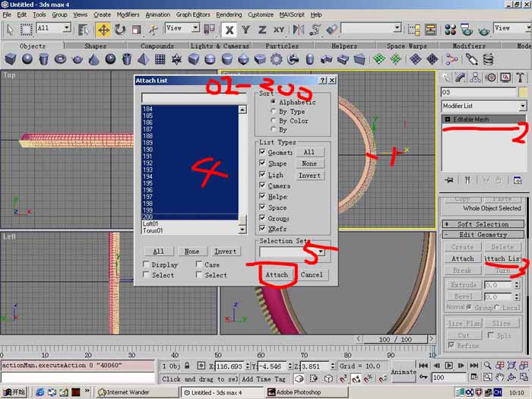The width and height of the screenshot is (532, 399).
Task: Switch to the Shapes shelf tab
Action: point(95,46)
